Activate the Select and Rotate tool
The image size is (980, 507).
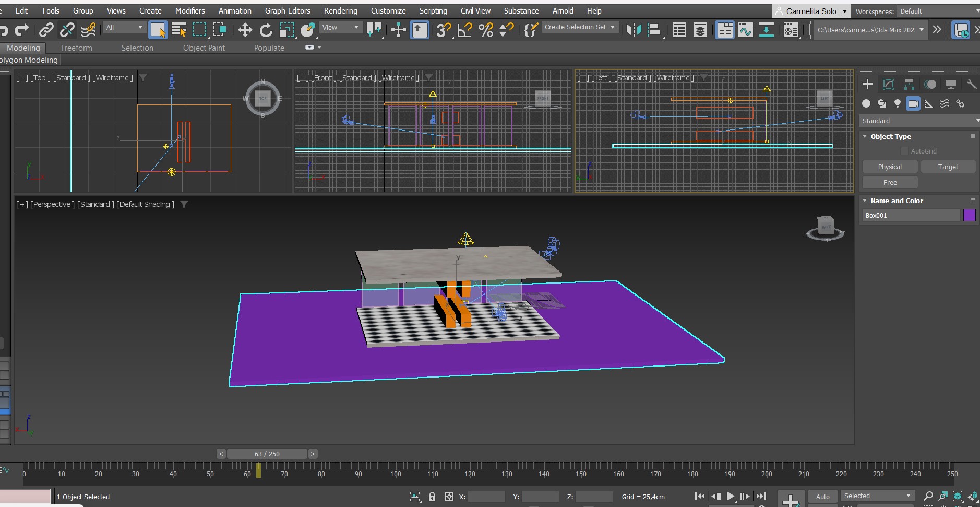(x=266, y=30)
